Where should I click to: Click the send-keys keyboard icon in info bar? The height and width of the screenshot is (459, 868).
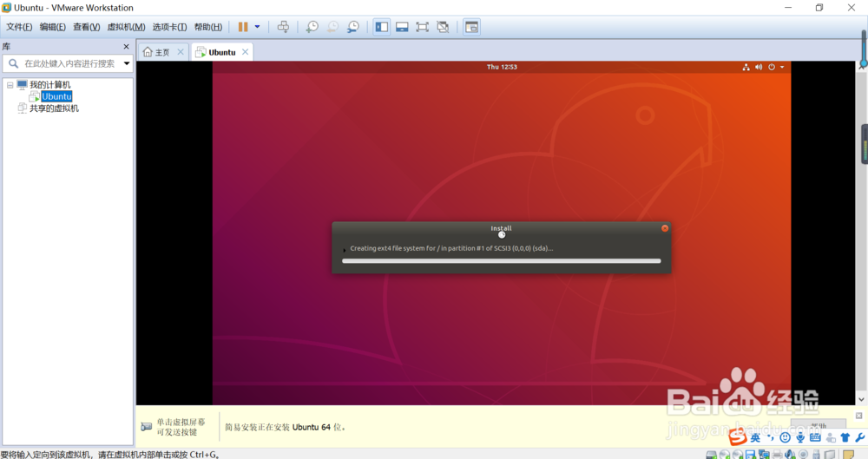[146, 427]
